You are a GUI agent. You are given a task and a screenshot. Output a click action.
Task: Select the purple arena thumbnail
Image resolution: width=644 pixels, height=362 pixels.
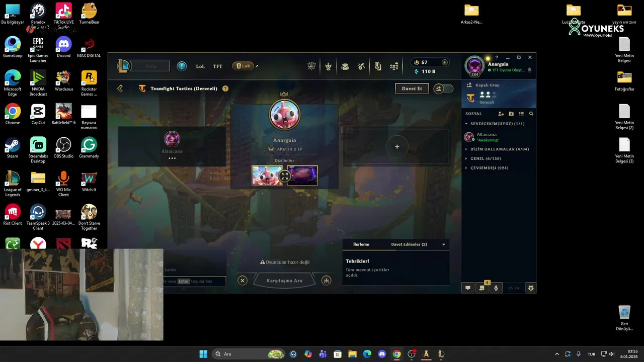(x=302, y=176)
